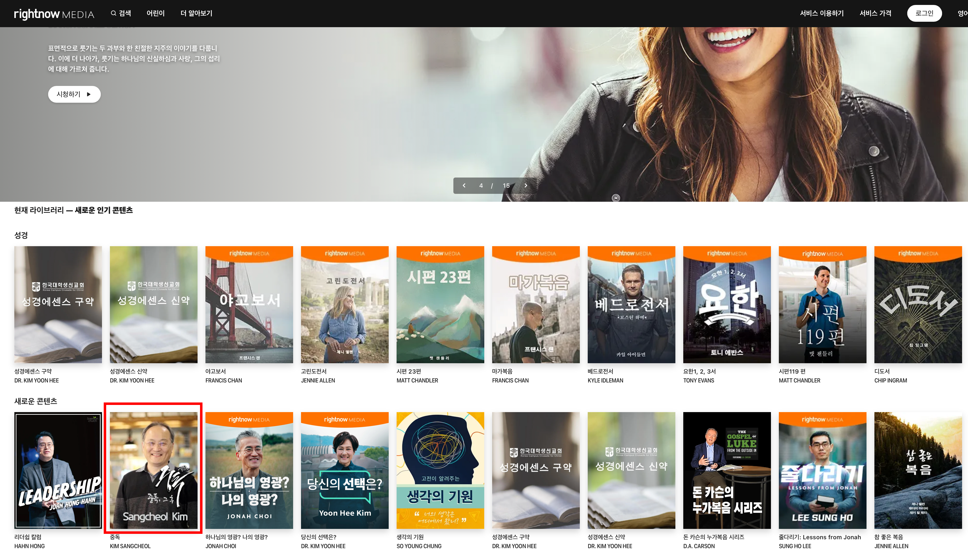Click author name SUNG HO LEE
The height and width of the screenshot is (560, 968).
795,546
